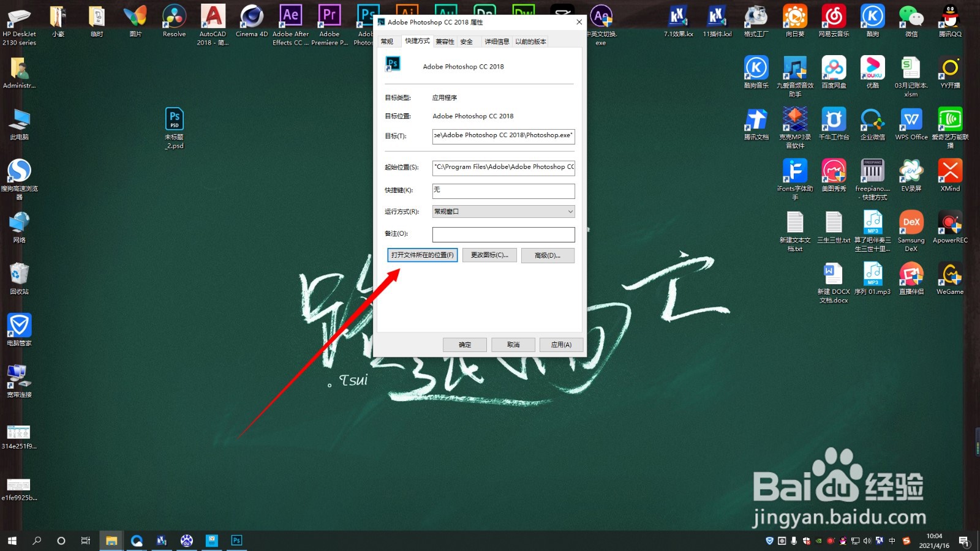Select the 千牛工作台 desktop icon
Viewport: 980px width, 551px height.
pyautogui.click(x=834, y=125)
